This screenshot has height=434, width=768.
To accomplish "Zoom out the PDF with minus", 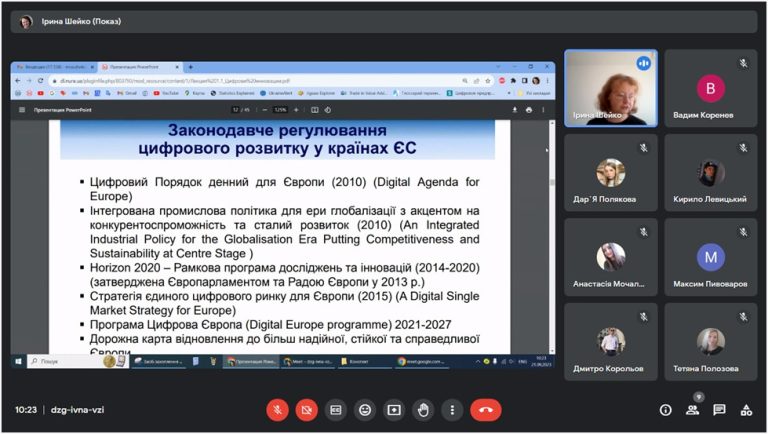I will tap(265, 110).
